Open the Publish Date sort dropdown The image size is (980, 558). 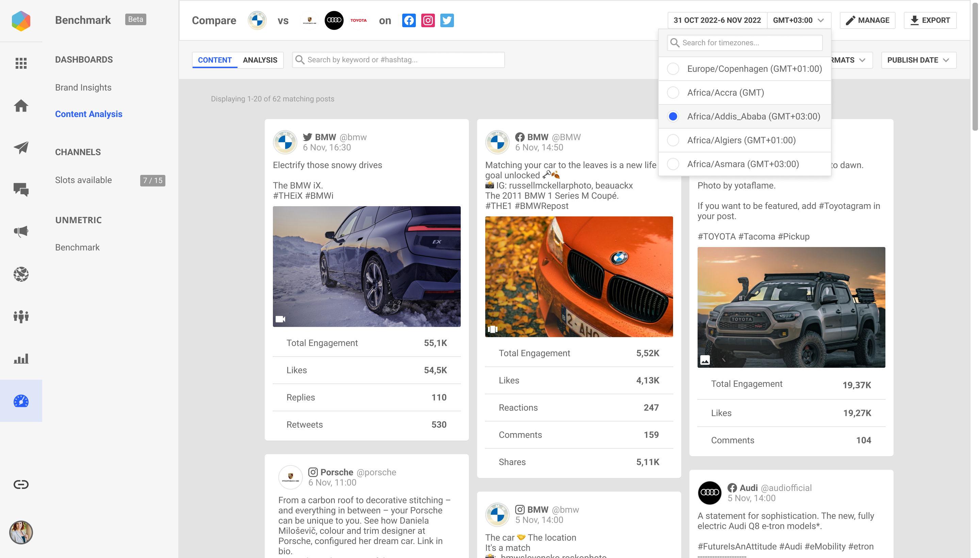pos(919,60)
